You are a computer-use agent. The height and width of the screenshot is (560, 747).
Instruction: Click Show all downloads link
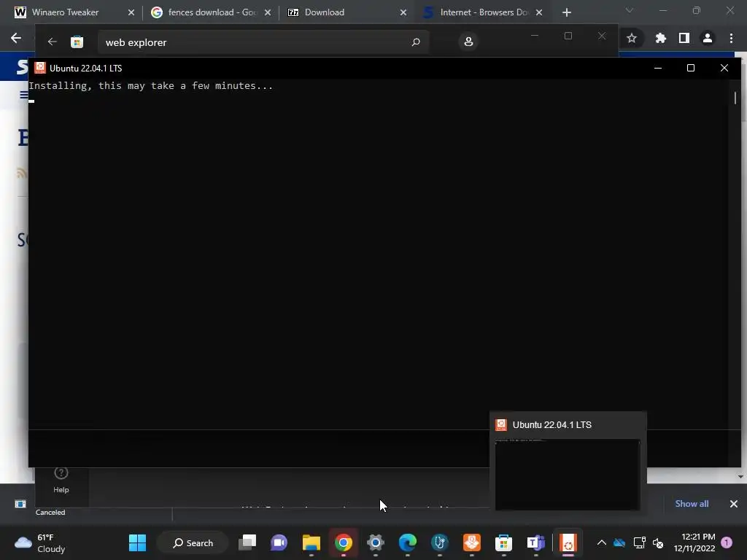692,504
